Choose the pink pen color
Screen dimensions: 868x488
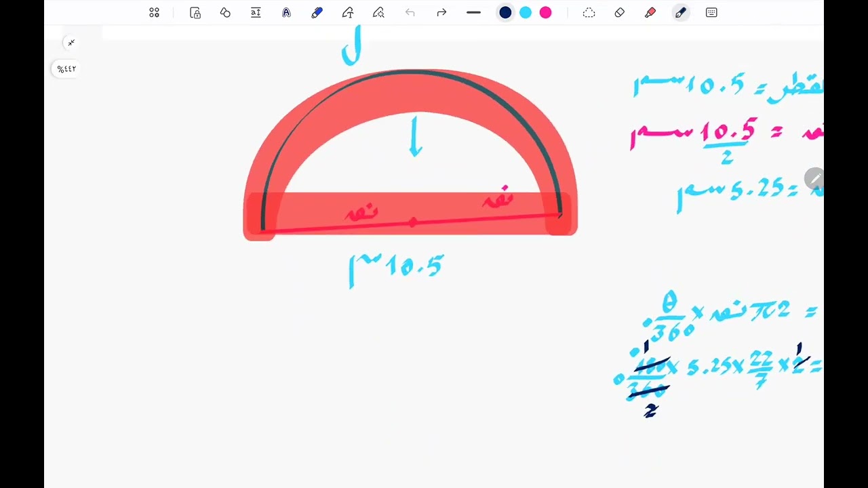pos(545,13)
